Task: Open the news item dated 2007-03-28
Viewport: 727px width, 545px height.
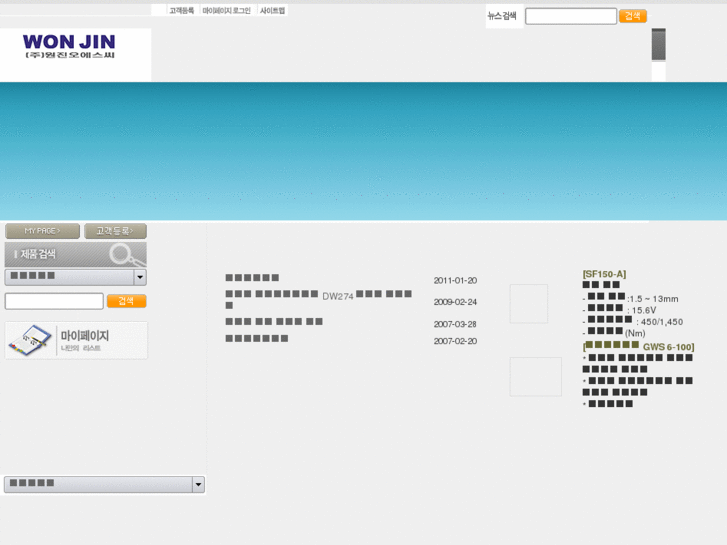Action: (x=274, y=321)
